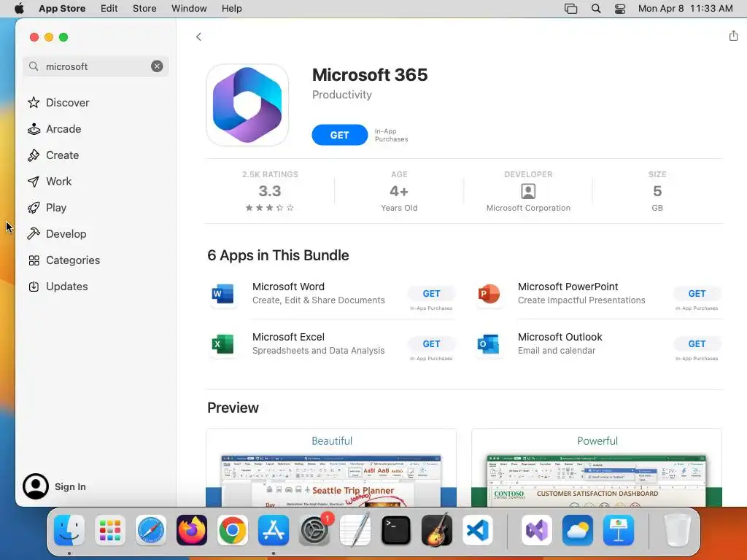Open the Window menu
Screen dimensions: 747x560
[x=189, y=9]
